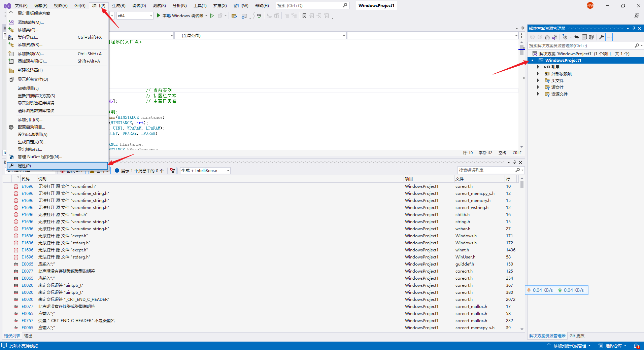Screen dimensions: 644x350
Task: Open the (全局范围) scope dropdown
Action: [261, 35]
